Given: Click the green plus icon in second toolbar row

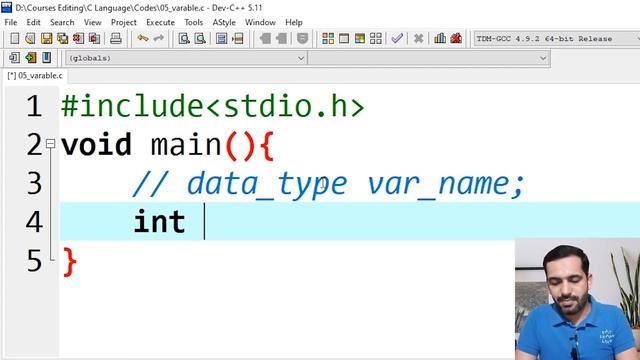Looking at the screenshot, I should (30, 58).
